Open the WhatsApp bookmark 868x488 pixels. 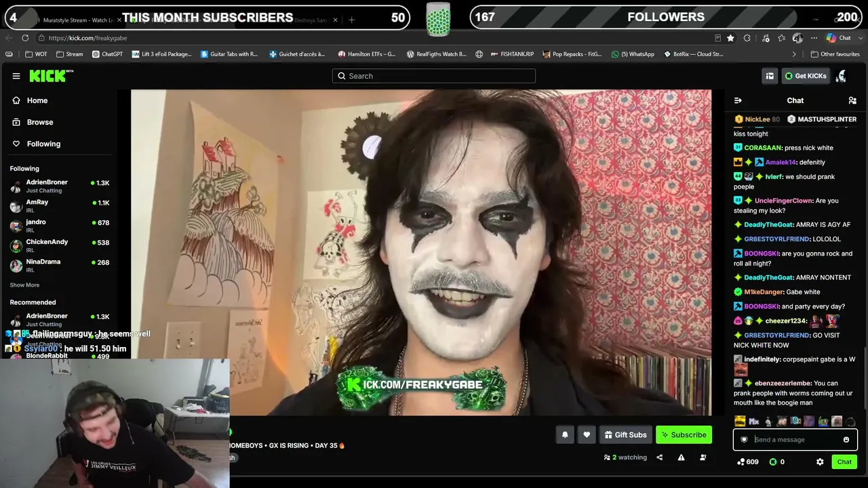(x=633, y=54)
